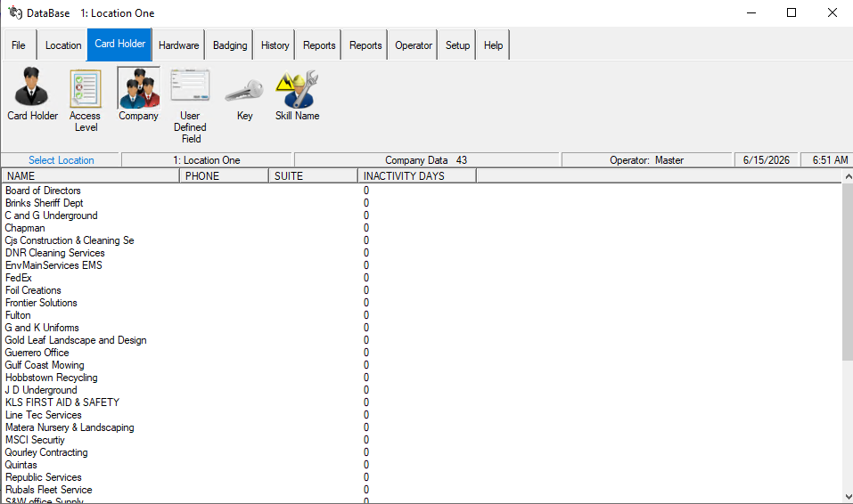Open the Key icon
Screen dimensions: 853x504
[x=244, y=100]
